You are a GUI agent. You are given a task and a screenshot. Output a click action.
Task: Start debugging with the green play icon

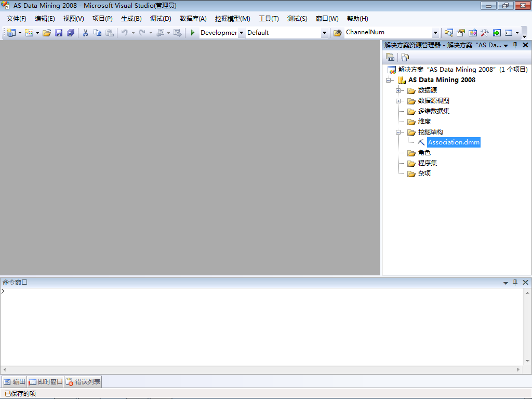point(192,33)
